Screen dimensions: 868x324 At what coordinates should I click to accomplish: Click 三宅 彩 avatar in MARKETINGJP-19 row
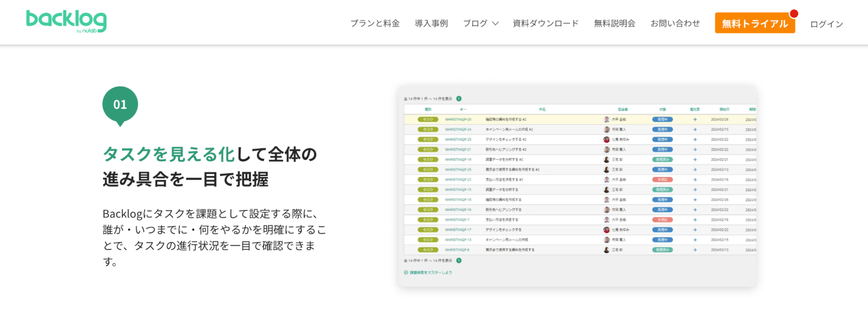[607, 160]
